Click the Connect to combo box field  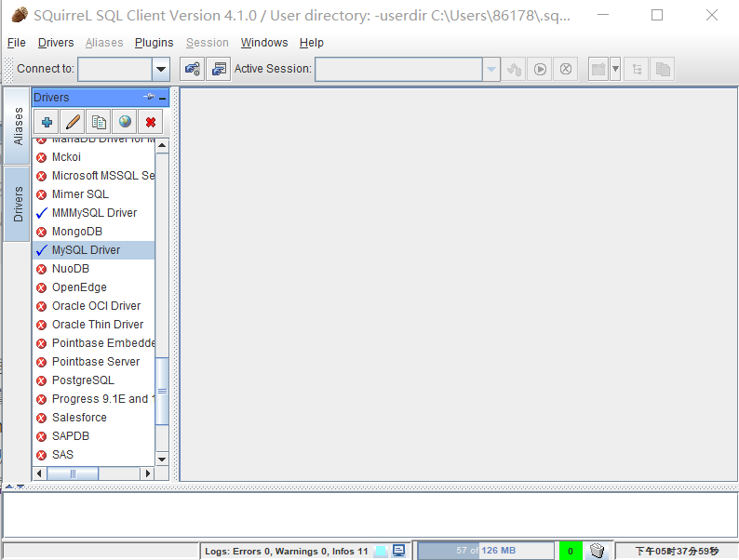pyautogui.click(x=115, y=69)
